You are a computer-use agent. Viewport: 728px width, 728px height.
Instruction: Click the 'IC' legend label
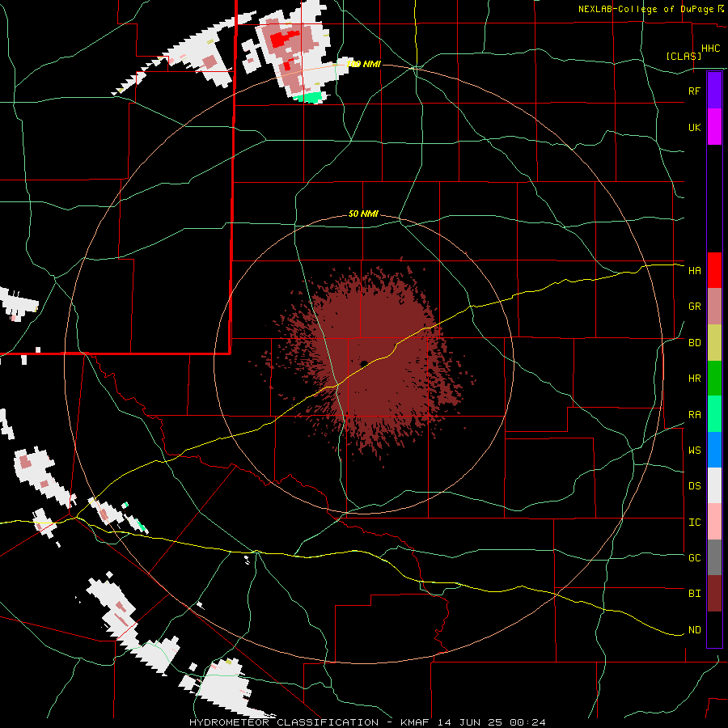(x=694, y=523)
